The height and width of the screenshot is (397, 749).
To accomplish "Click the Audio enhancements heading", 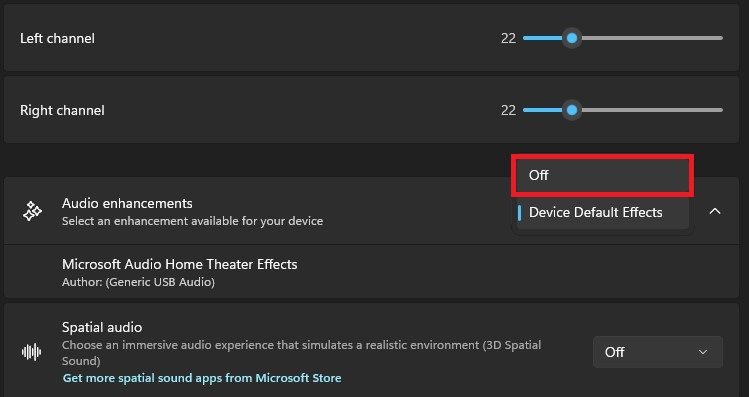I will point(127,204).
